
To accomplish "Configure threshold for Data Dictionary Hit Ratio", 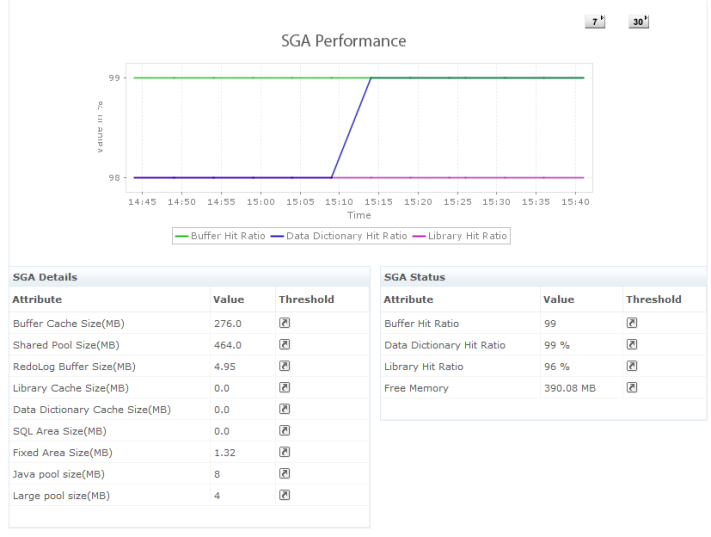I will (x=631, y=344).
